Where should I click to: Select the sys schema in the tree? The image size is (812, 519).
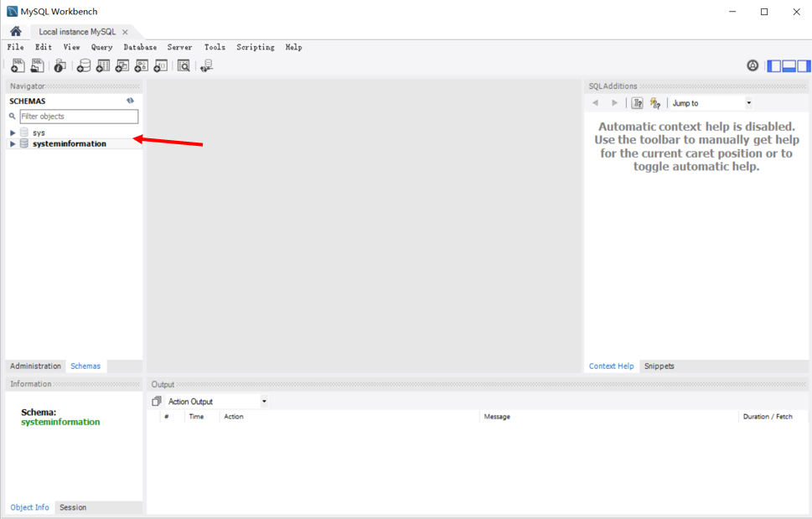tap(39, 133)
